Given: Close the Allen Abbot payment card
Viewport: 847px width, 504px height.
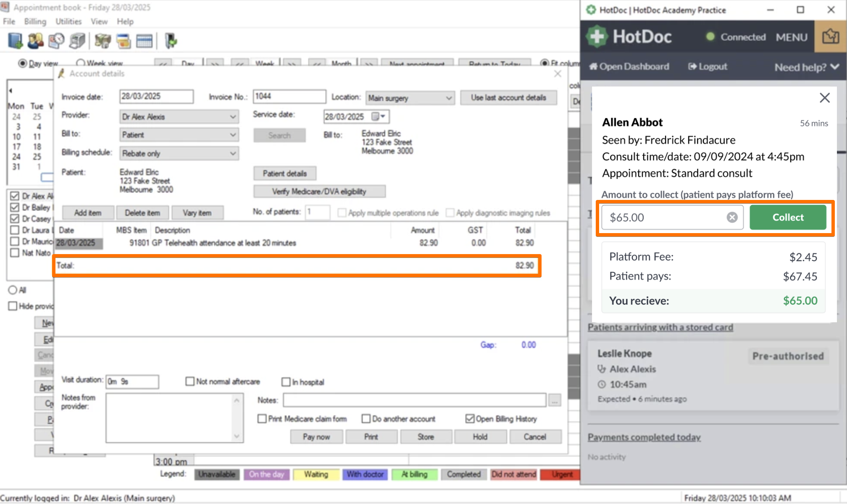Looking at the screenshot, I should (x=824, y=98).
